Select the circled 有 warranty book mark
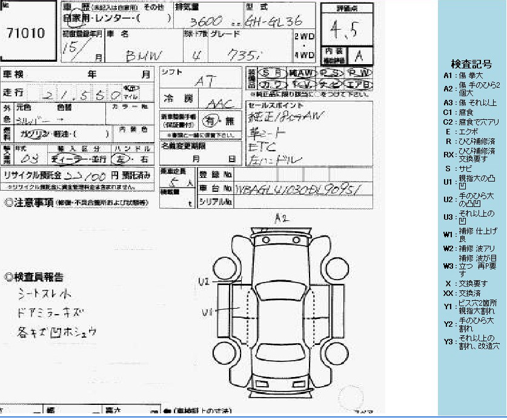This screenshot has height=420, width=507. tap(211, 122)
